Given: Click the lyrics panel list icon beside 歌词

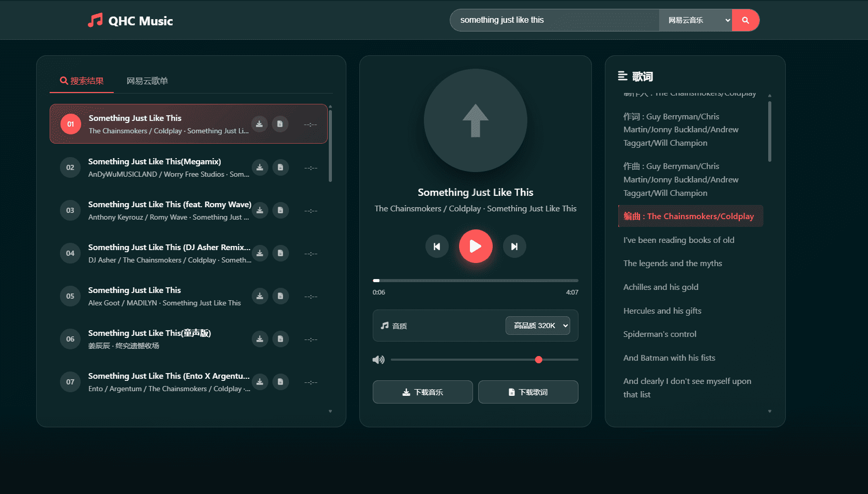Looking at the screenshot, I should (x=622, y=76).
